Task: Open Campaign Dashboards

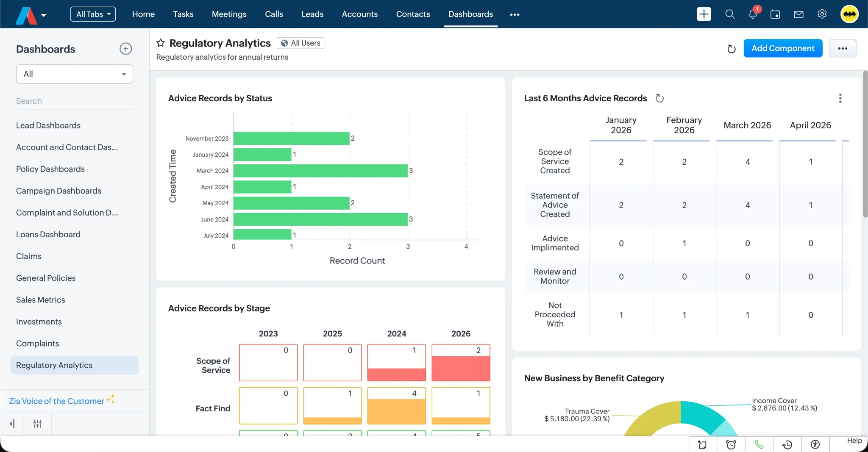Action: pyautogui.click(x=58, y=191)
